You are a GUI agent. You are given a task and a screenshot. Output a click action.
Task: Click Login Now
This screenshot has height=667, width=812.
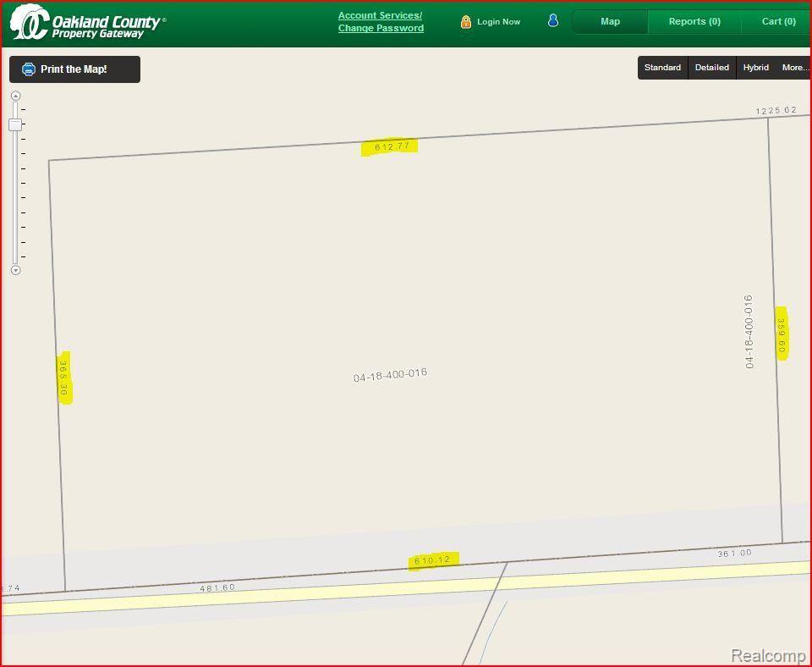click(498, 22)
